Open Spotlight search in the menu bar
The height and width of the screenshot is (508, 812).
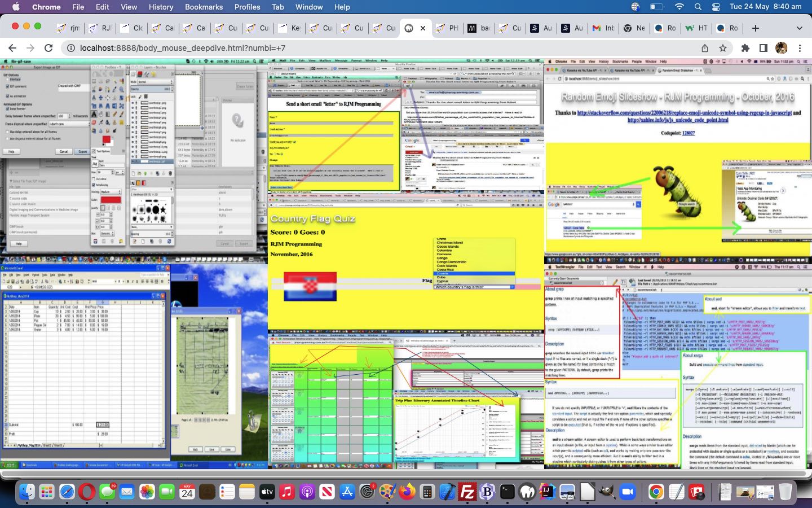698,7
